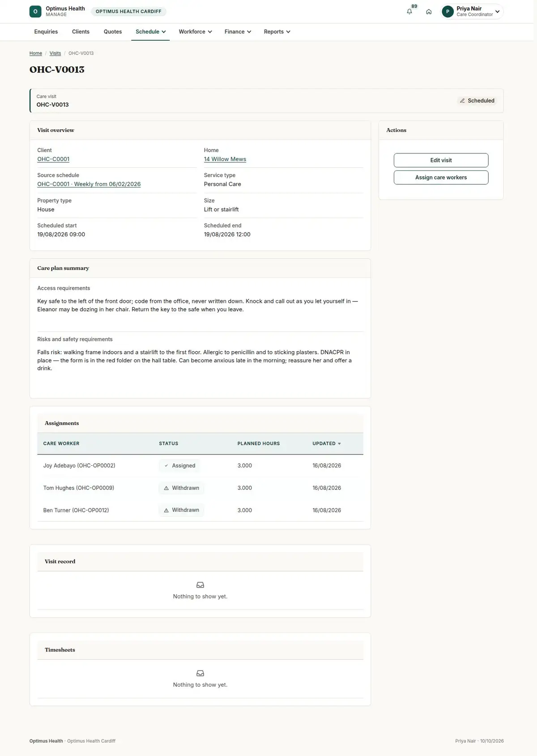Select Ben Turner (OHC-OP0012) assignment row

(x=200, y=510)
